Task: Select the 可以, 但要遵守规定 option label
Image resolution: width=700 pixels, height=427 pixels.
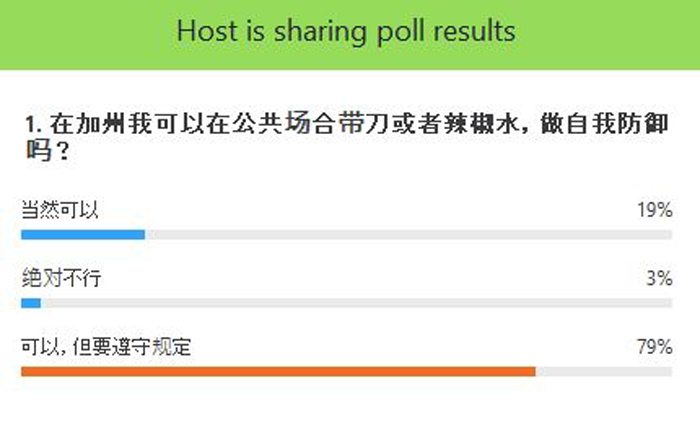Action: pos(106,347)
